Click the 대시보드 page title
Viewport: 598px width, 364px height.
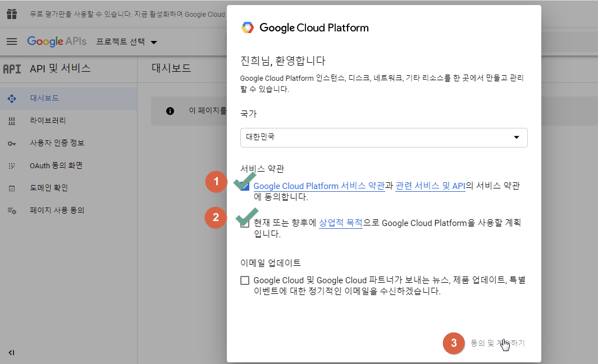click(171, 68)
